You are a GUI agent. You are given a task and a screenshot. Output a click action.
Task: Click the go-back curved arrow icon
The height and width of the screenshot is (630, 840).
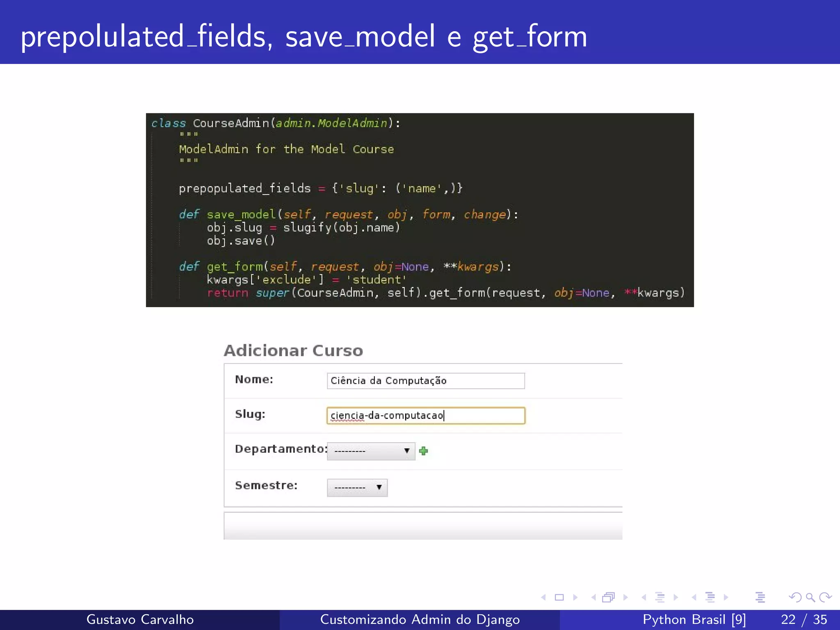[x=795, y=597]
